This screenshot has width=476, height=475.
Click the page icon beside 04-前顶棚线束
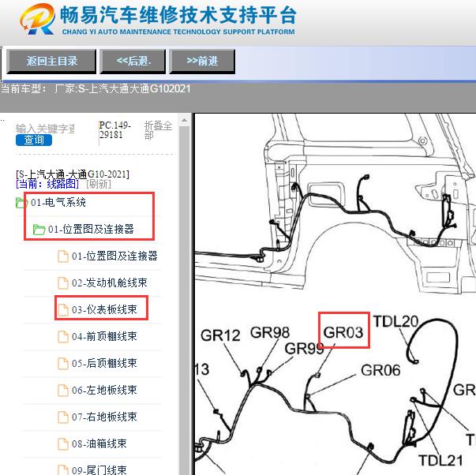click(63, 337)
